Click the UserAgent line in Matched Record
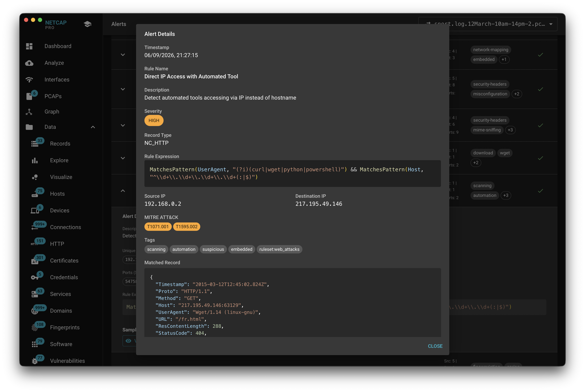The width and height of the screenshot is (585, 392). pos(208,312)
